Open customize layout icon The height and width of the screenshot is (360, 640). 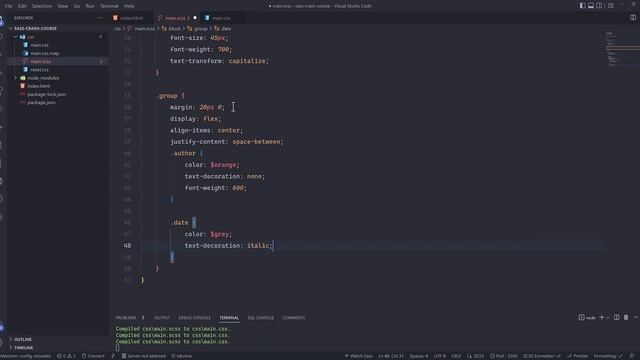611,6
